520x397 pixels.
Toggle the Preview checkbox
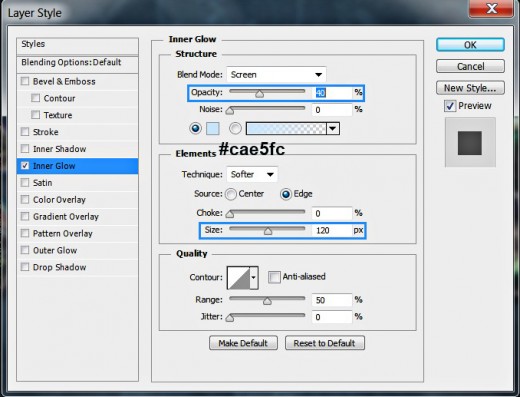pyautogui.click(x=450, y=106)
